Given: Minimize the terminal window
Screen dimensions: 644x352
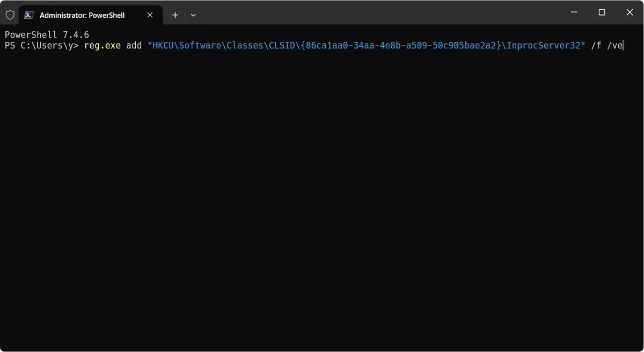Looking at the screenshot, I should pyautogui.click(x=573, y=12).
